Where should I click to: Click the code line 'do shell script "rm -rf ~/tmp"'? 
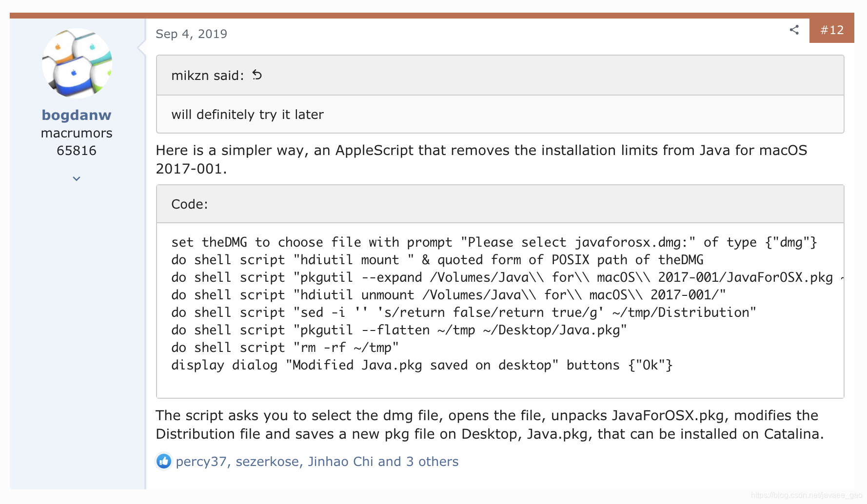pos(285,348)
